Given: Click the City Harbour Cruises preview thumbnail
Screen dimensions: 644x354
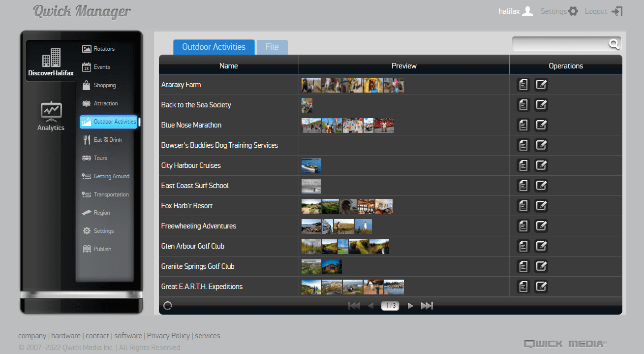Looking at the screenshot, I should click(311, 166).
